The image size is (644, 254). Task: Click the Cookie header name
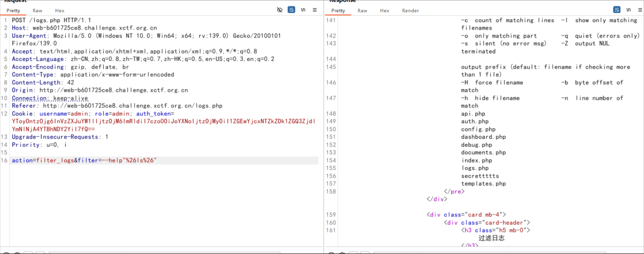pyautogui.click(x=22, y=114)
